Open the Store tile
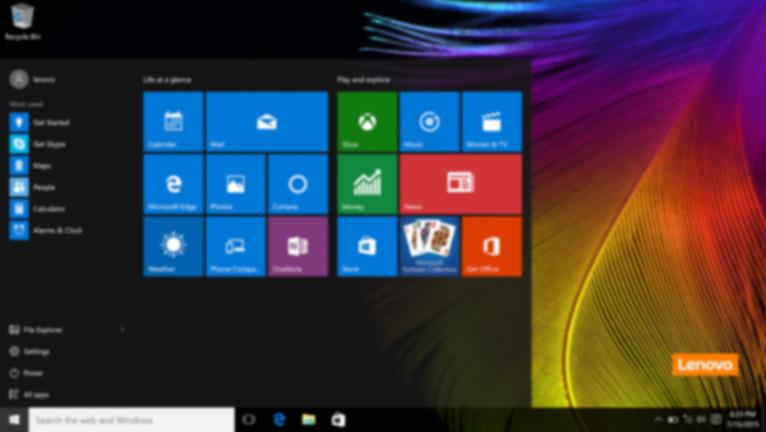This screenshot has width=766, height=432. click(x=367, y=246)
